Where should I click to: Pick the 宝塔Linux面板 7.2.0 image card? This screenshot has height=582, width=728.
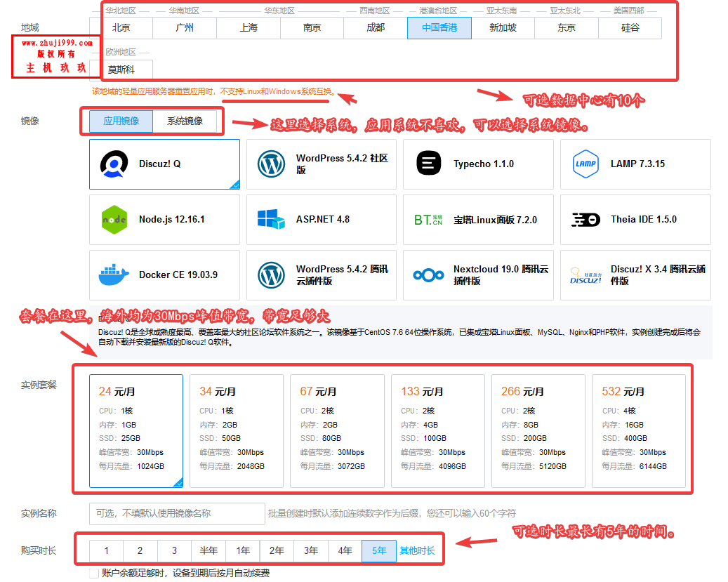pos(478,220)
